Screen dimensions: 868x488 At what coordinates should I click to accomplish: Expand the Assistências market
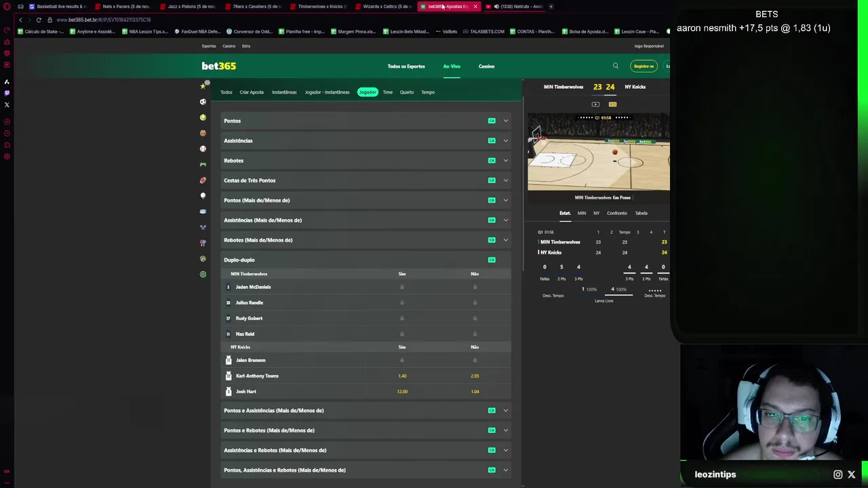(x=366, y=140)
